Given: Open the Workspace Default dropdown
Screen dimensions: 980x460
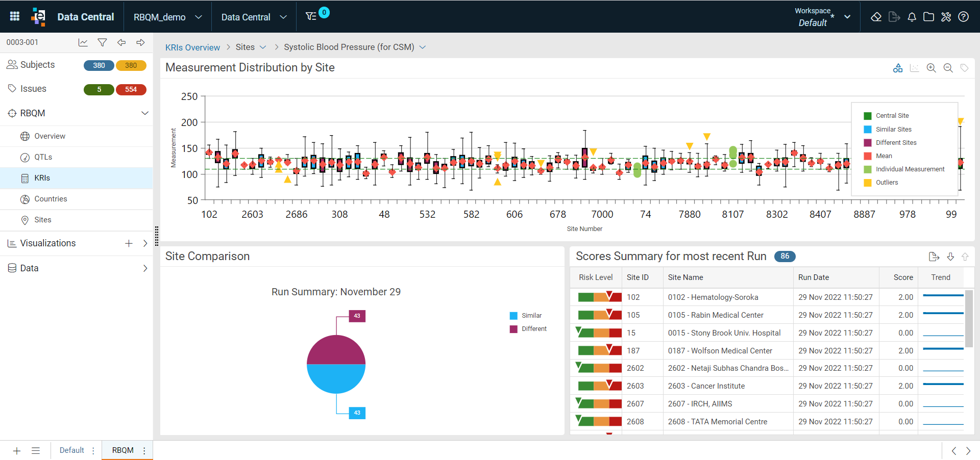Looking at the screenshot, I should pyautogui.click(x=822, y=17).
